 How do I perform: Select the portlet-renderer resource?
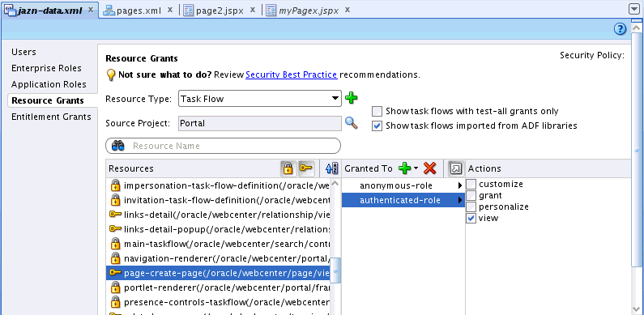[x=218, y=287]
